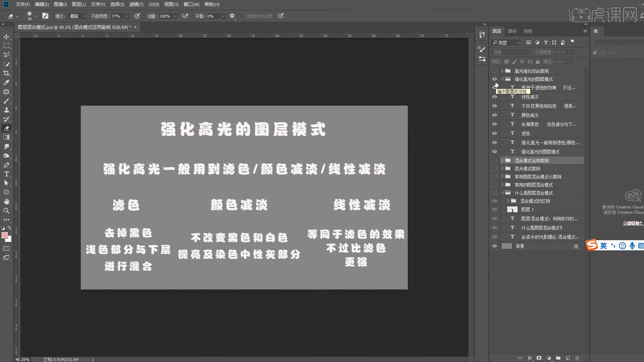Viewport: 644px width, 362px height.
Task: Hide the 线性减淡 text layer
Action: click(494, 97)
